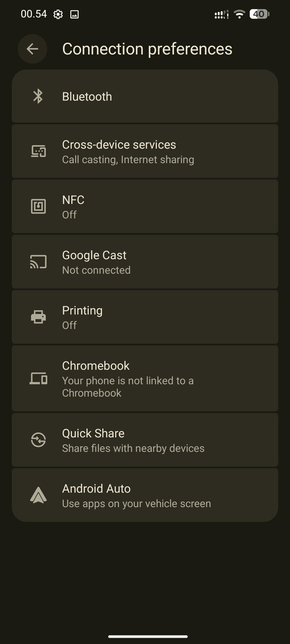Tap the Chromebook devices icon

(38, 378)
